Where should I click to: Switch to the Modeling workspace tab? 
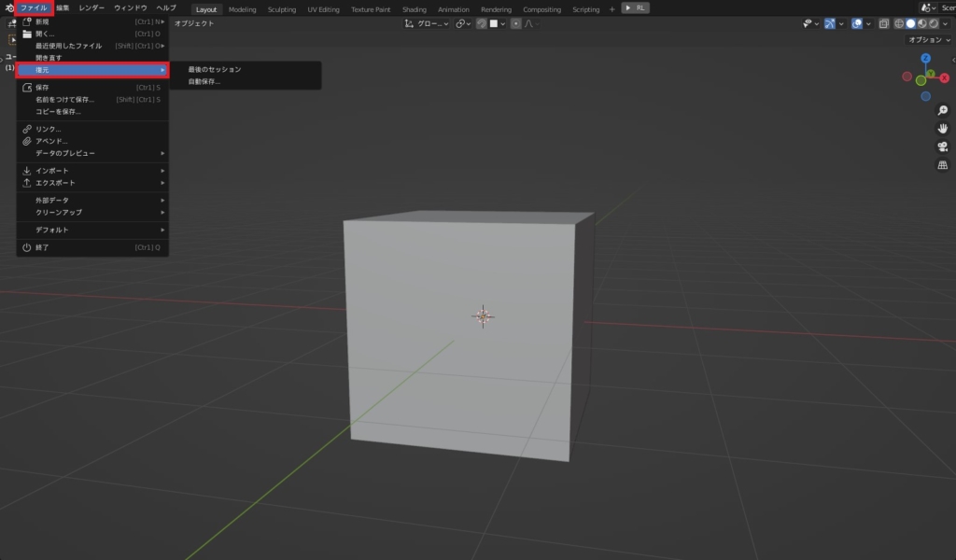tap(242, 9)
